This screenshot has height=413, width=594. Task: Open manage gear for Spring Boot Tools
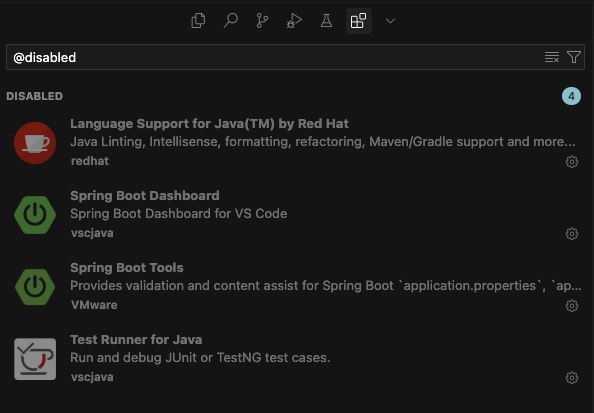(x=572, y=306)
